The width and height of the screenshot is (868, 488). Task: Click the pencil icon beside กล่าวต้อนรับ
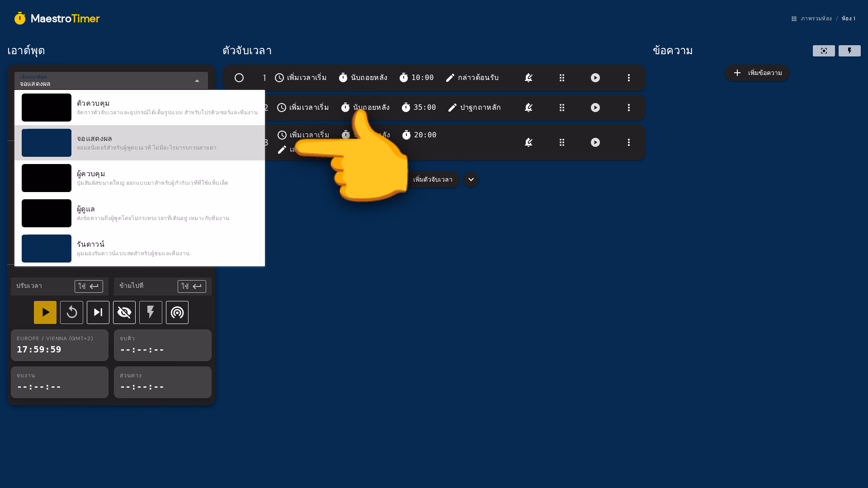tap(450, 78)
